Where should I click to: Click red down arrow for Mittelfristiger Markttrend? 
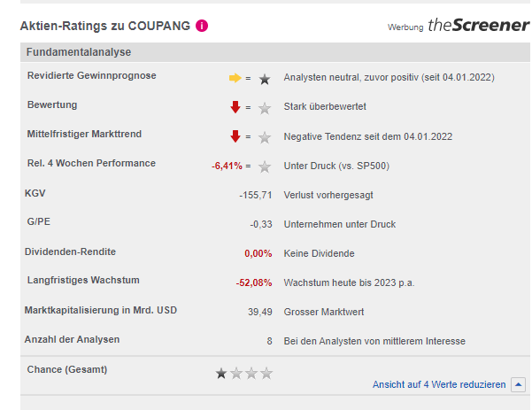(235, 136)
